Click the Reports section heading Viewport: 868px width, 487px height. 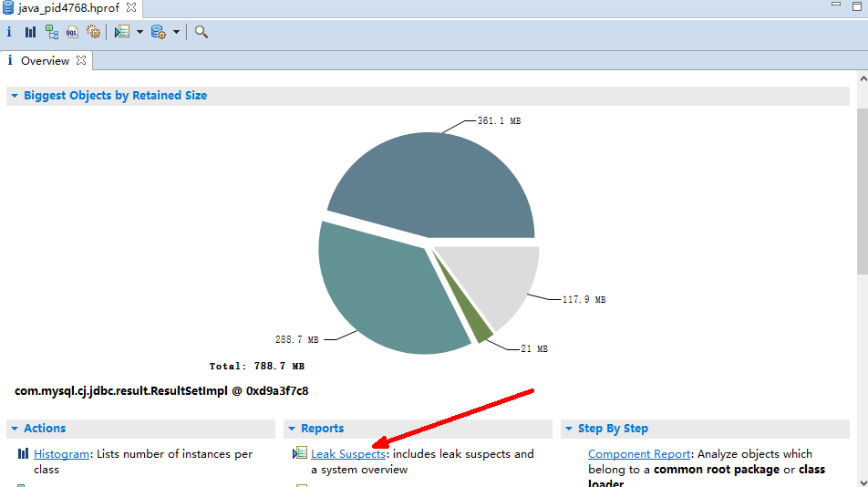[x=322, y=429]
